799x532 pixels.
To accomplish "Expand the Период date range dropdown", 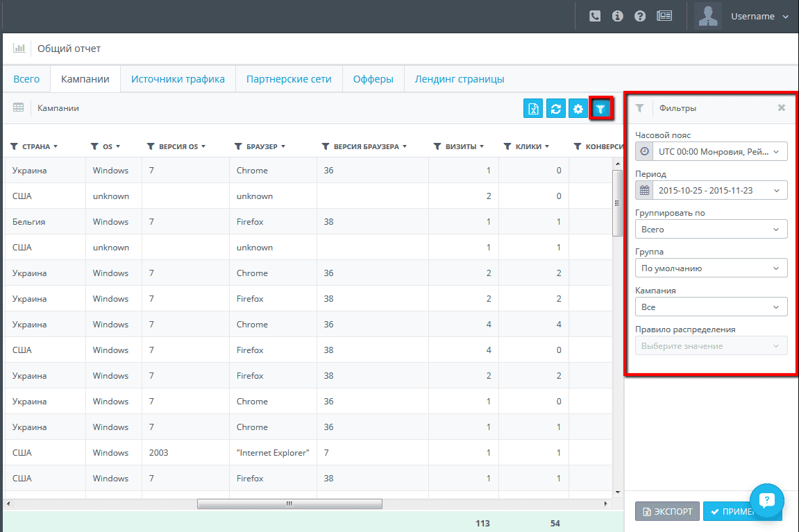I will point(711,191).
